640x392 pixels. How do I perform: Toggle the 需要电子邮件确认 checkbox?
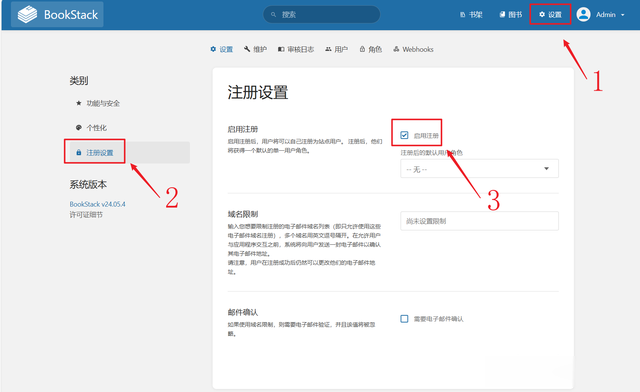click(x=404, y=319)
